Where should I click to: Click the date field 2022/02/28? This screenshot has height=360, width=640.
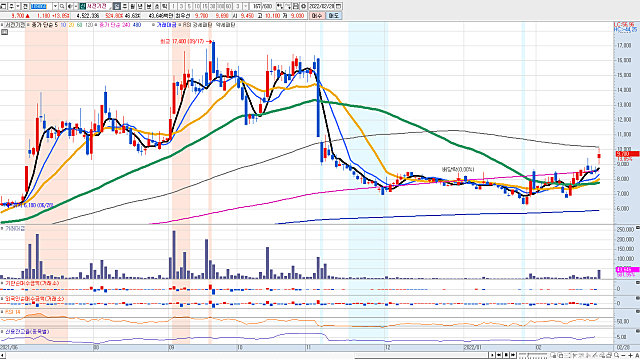pos(321,6)
